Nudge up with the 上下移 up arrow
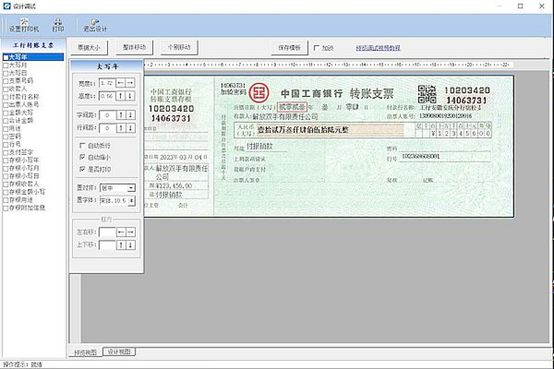The height and width of the screenshot is (369, 554). click(x=121, y=245)
